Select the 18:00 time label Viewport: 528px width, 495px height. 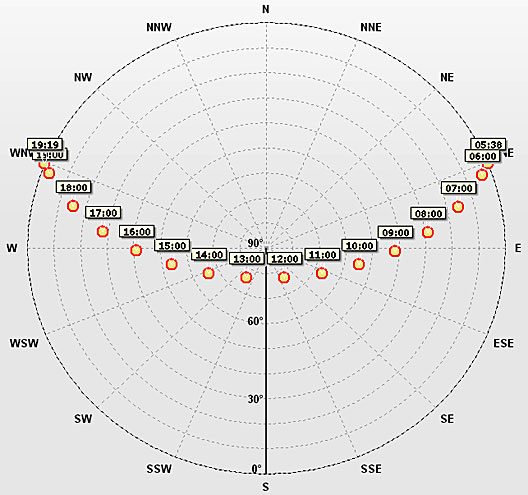[x=74, y=187]
